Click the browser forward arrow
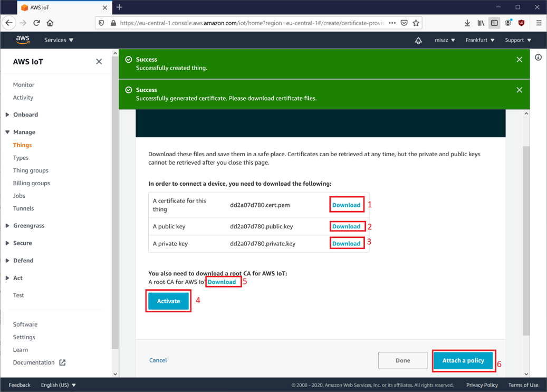Screen dimensions: 547x392 (23, 23)
